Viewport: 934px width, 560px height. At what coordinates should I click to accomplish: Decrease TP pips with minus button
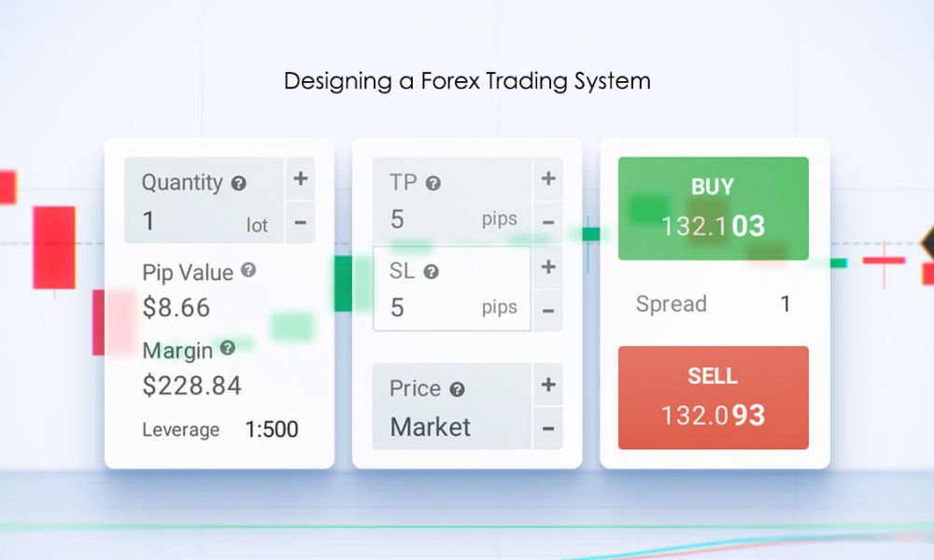pyautogui.click(x=548, y=223)
